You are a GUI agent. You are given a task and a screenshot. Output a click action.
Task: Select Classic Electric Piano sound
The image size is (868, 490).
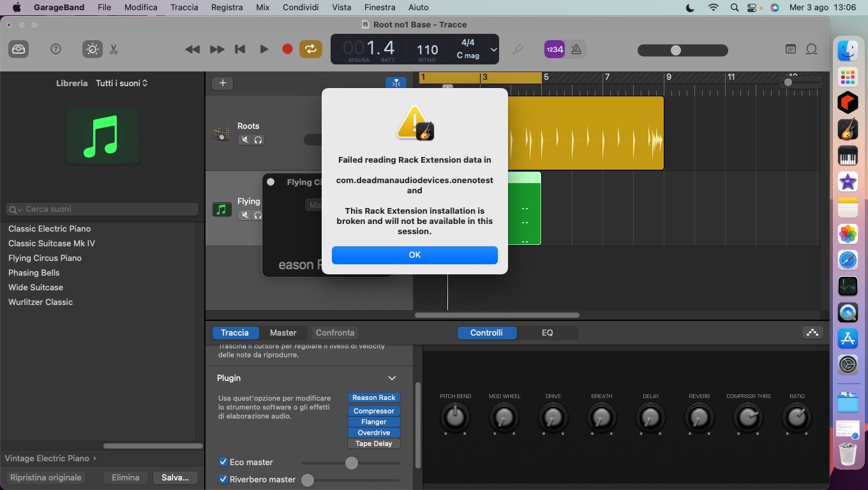tap(49, 228)
